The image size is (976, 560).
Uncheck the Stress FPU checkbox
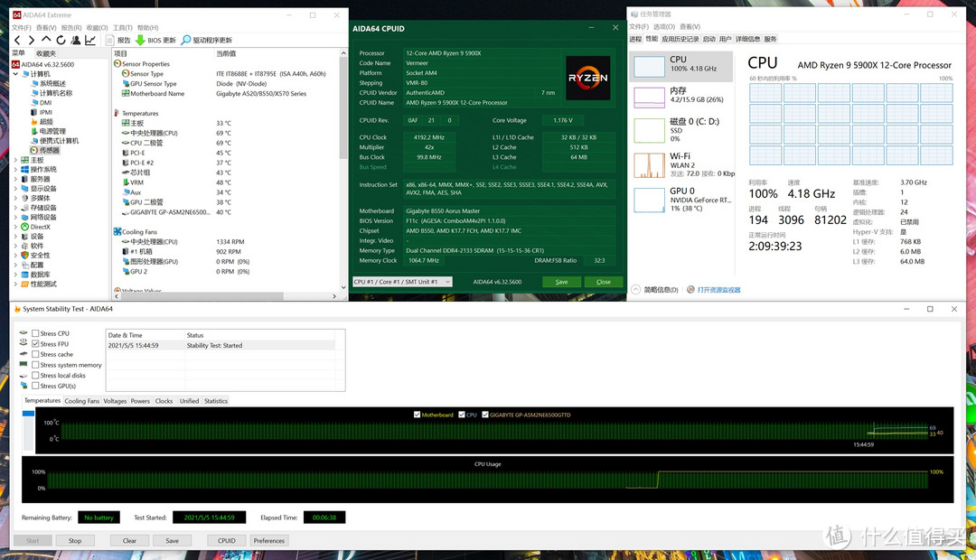35,344
